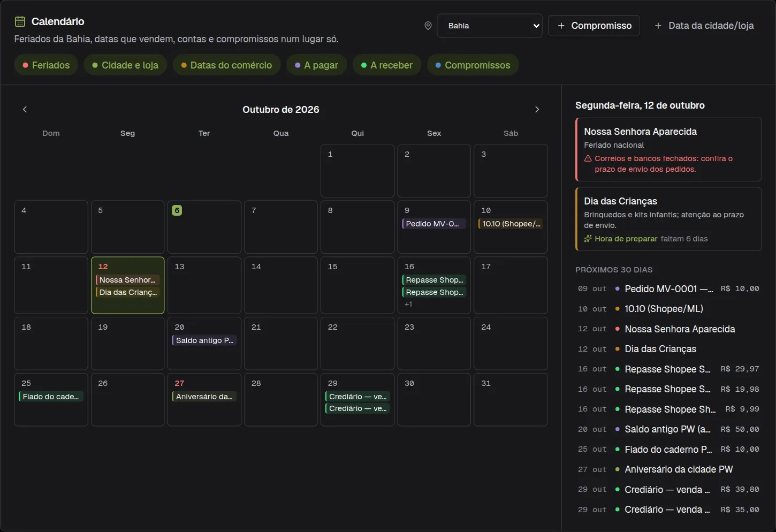The image size is (776, 532).
Task: Click the calendar icon beside Calendário title
Action: [x=20, y=21]
